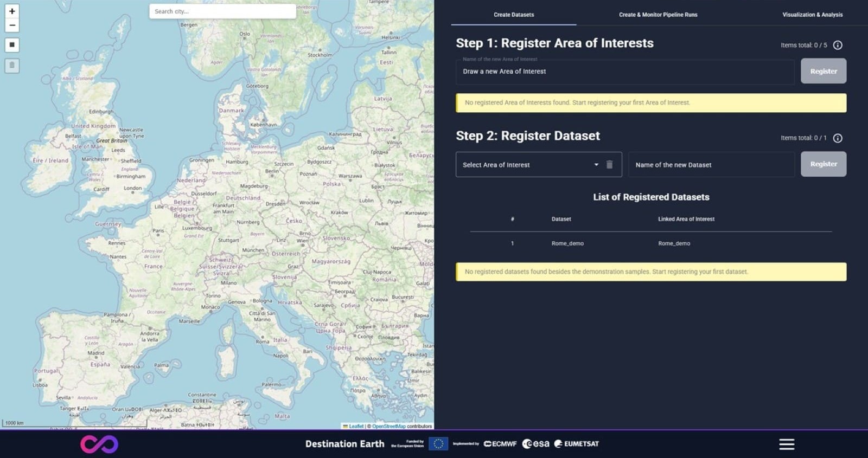This screenshot has height=458, width=868.
Task: Zoom in on the map
Action: pos(12,11)
